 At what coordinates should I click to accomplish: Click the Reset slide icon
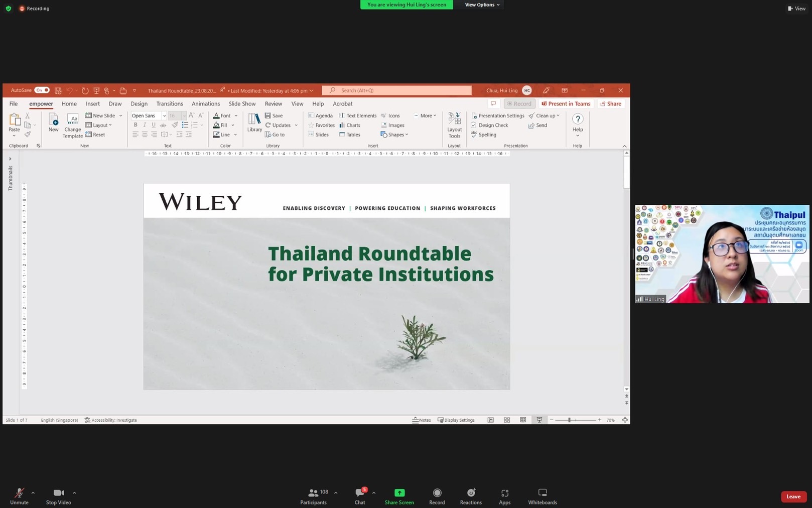pos(95,135)
